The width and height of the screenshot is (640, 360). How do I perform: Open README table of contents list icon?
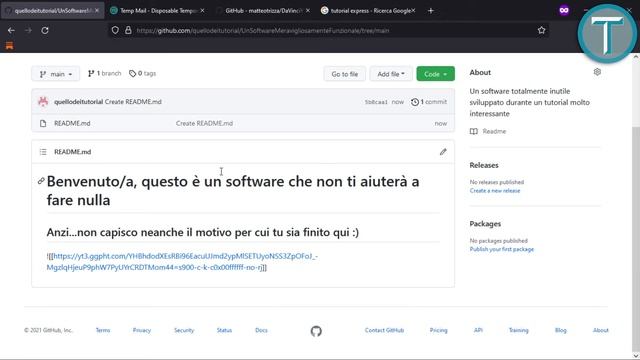[43, 152]
